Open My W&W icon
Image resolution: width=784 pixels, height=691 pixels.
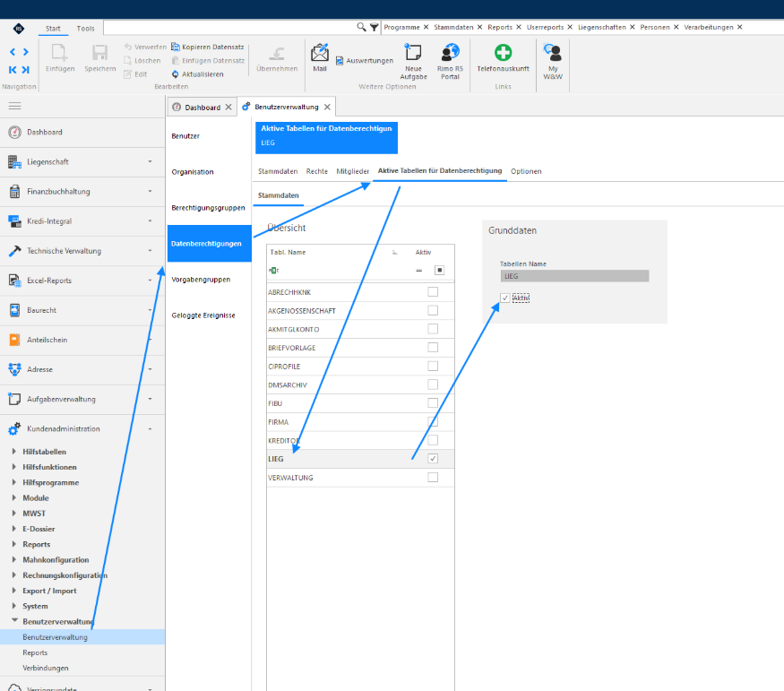coord(553,52)
